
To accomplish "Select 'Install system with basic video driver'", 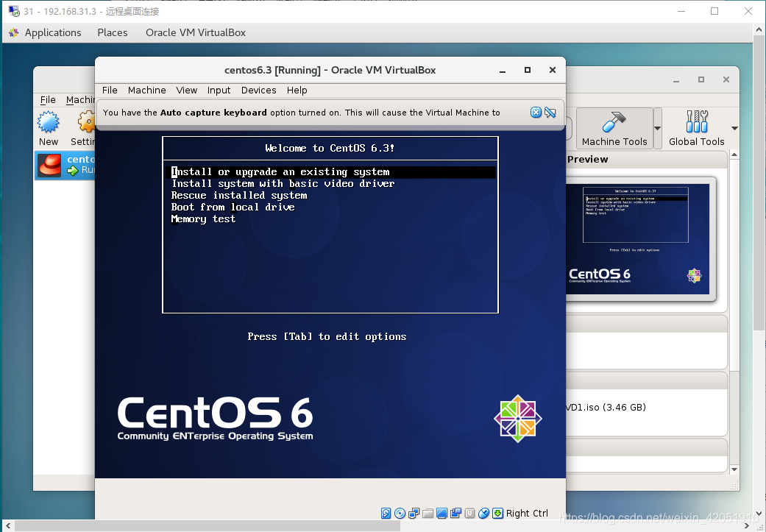I will tap(283, 184).
